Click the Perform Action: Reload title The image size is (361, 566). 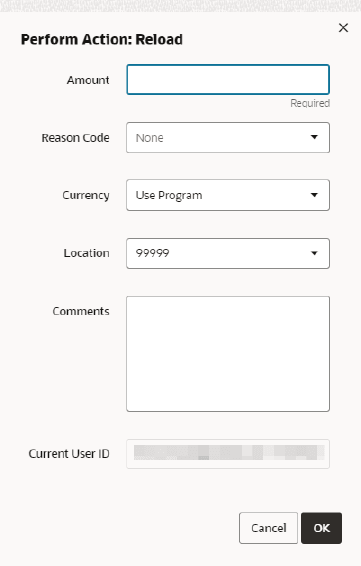coord(102,39)
